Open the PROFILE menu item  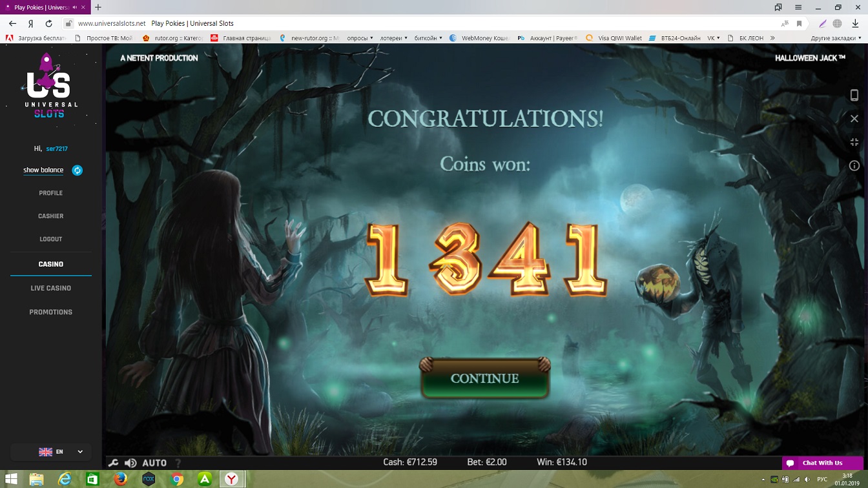(x=51, y=193)
